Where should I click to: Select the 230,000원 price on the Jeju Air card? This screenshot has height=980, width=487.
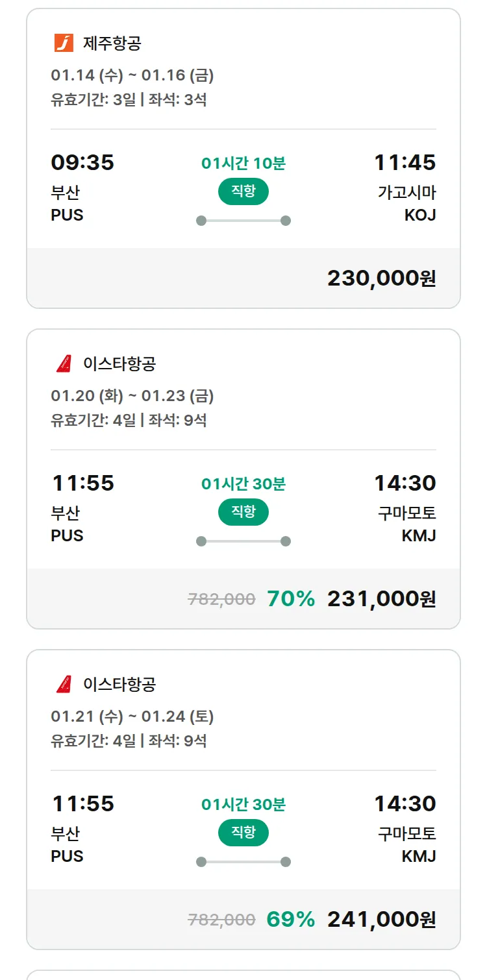[381, 278]
